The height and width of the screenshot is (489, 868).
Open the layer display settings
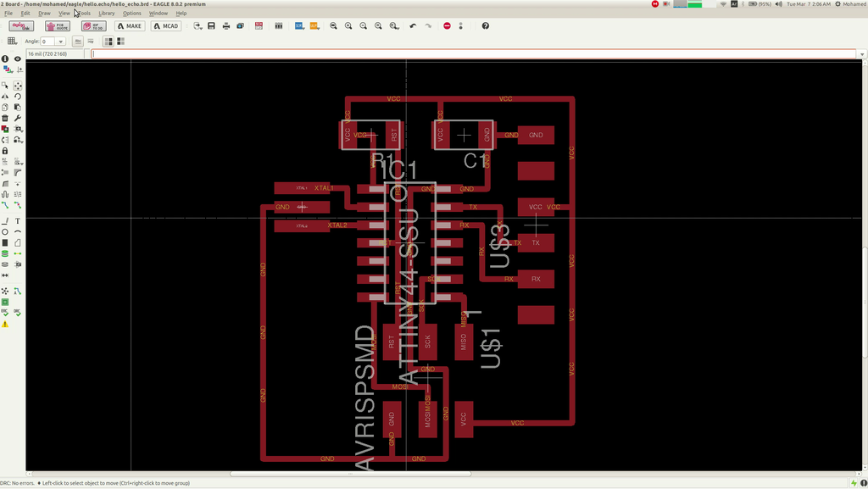coord(7,69)
